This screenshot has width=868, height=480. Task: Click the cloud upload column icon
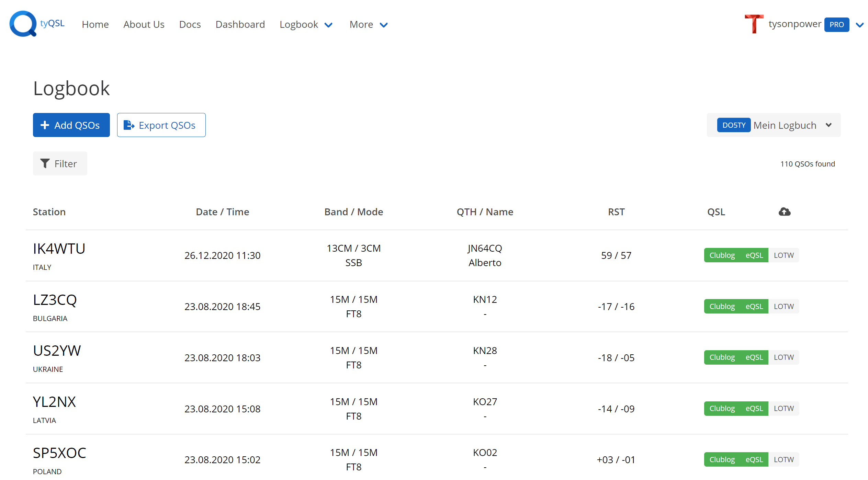tap(784, 212)
